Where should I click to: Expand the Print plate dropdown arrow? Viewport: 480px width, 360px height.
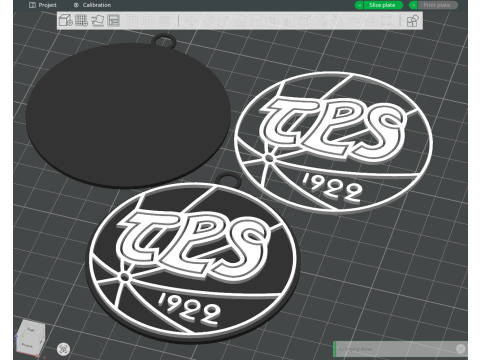pos(413,5)
